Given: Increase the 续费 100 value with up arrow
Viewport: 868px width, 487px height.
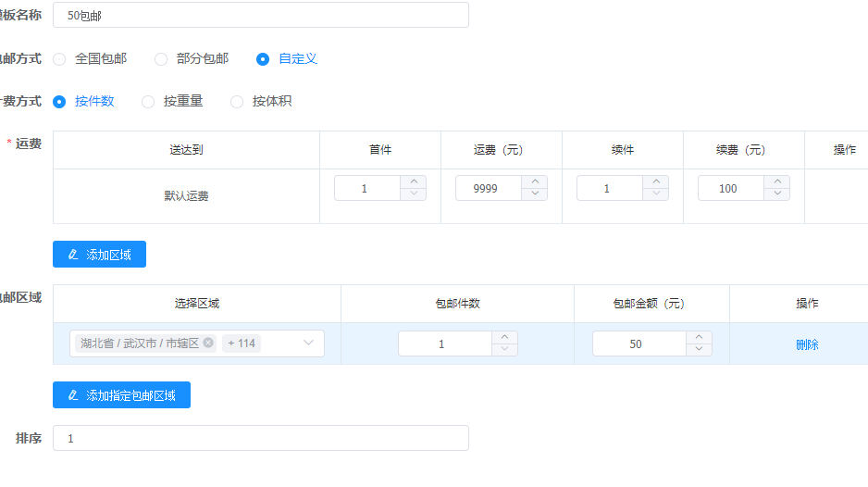Looking at the screenshot, I should click(x=777, y=181).
